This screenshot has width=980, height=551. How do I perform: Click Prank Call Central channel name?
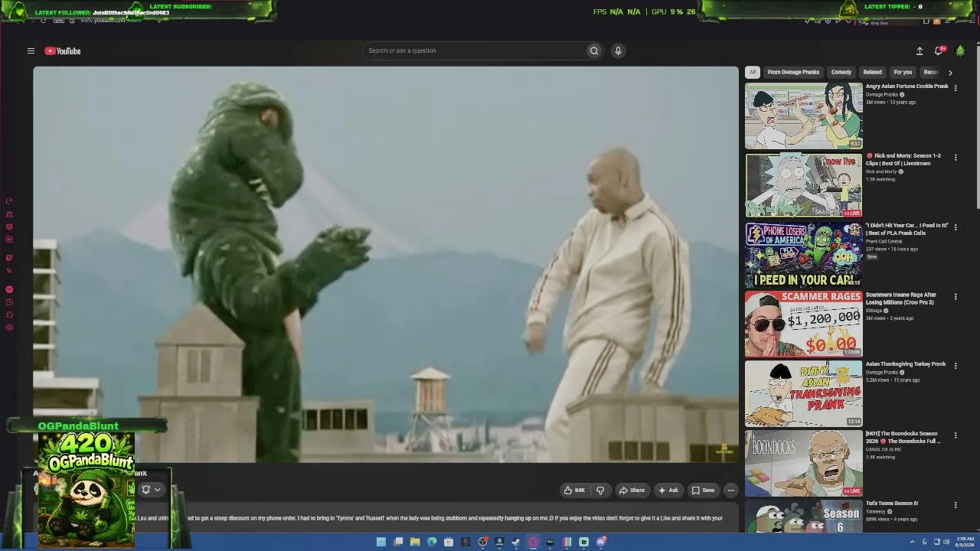pos(884,241)
